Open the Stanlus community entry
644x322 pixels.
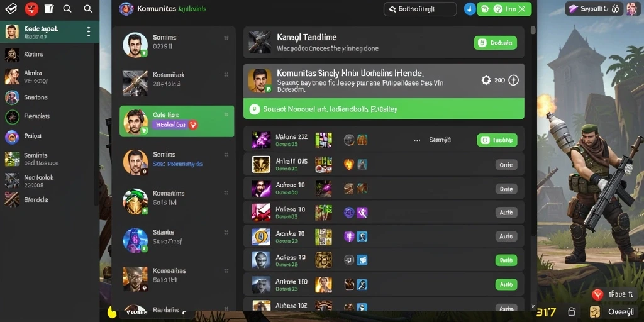tap(177, 240)
